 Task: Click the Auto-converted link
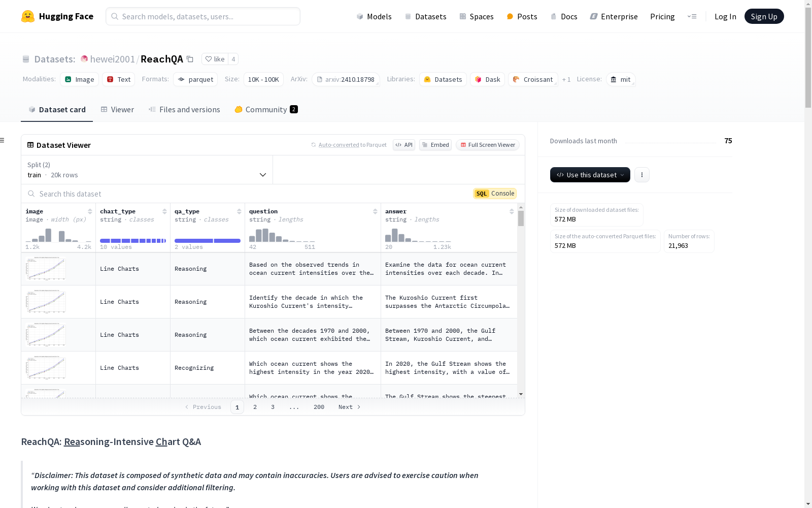(339, 145)
